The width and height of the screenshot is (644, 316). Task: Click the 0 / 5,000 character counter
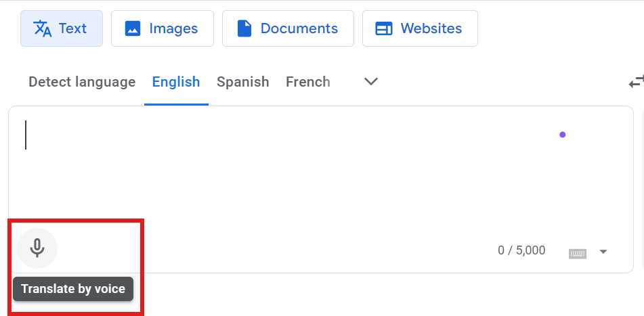521,250
